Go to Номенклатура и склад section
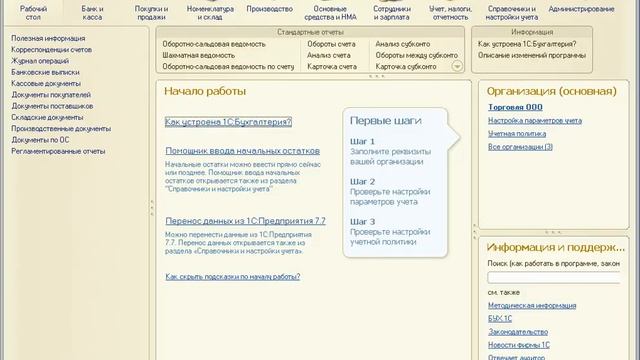Viewport: 640px width, 360px height. click(210, 13)
